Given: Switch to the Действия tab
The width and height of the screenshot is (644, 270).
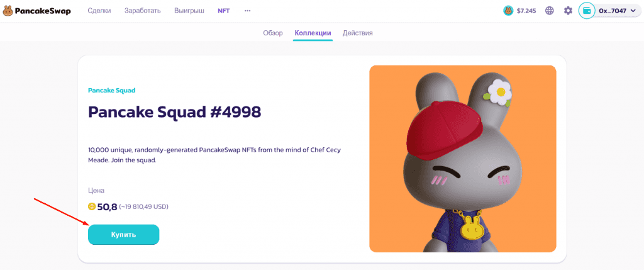Looking at the screenshot, I should 358,33.
